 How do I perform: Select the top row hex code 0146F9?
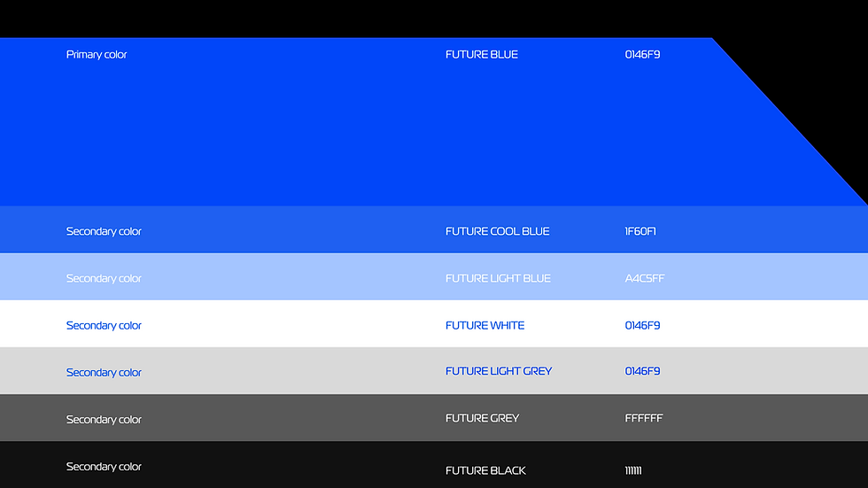(x=642, y=54)
